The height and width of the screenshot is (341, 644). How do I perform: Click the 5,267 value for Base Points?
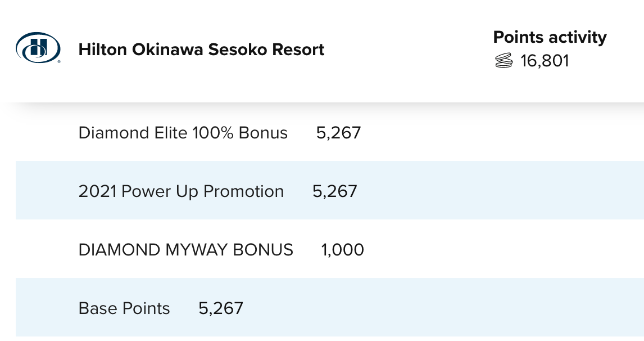pyautogui.click(x=221, y=308)
